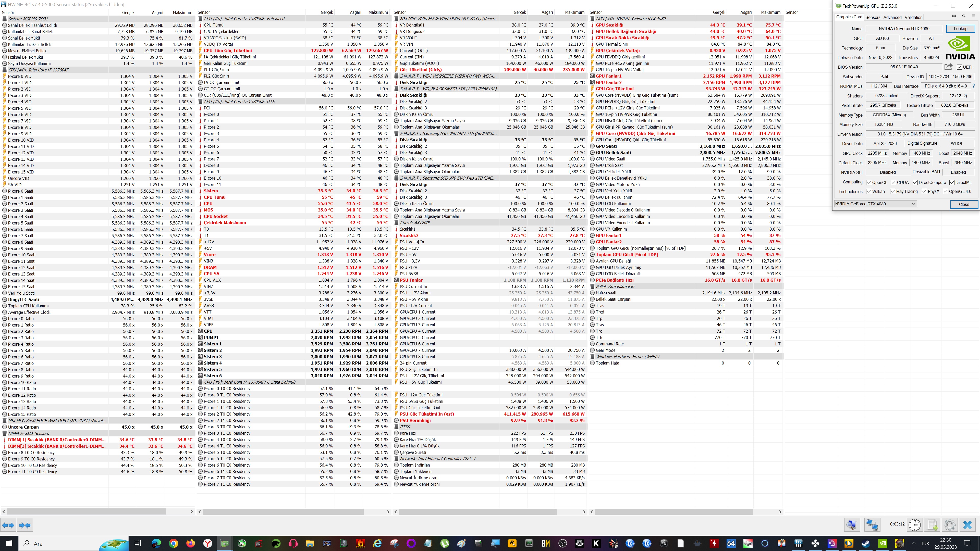Click HWiNFO shrink columns arrows button
The width and height of the screenshot is (980, 551).
pyautogui.click(x=25, y=525)
